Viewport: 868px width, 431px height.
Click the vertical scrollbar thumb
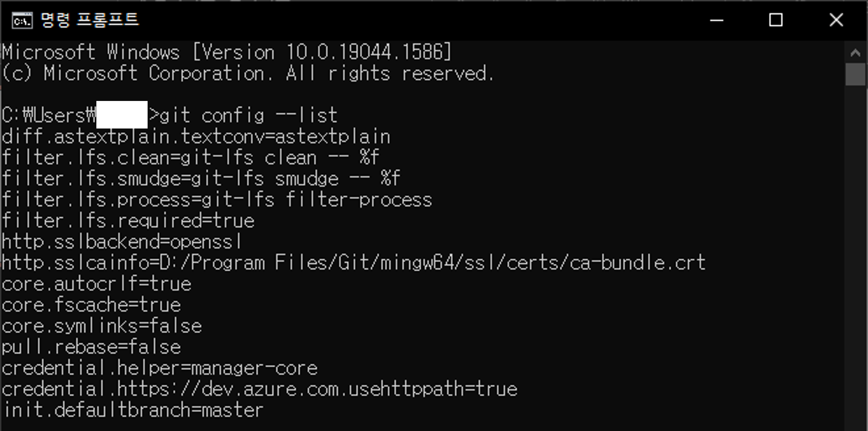coord(855,75)
